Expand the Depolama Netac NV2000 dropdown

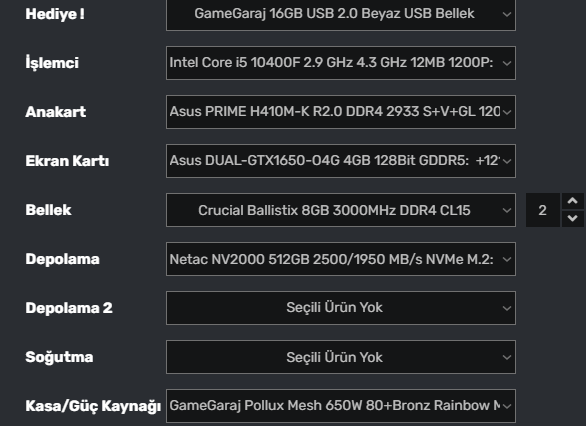[x=341, y=259]
